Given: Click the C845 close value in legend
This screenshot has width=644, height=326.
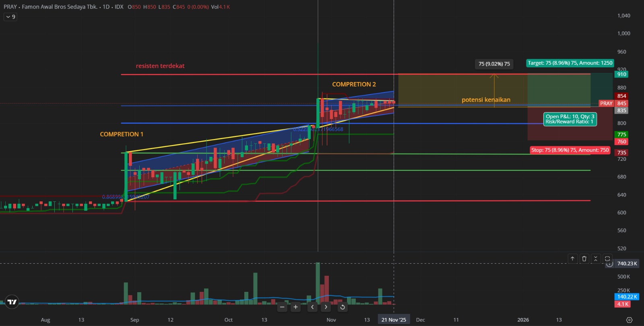Looking at the screenshot, I should pyautogui.click(x=179, y=7).
